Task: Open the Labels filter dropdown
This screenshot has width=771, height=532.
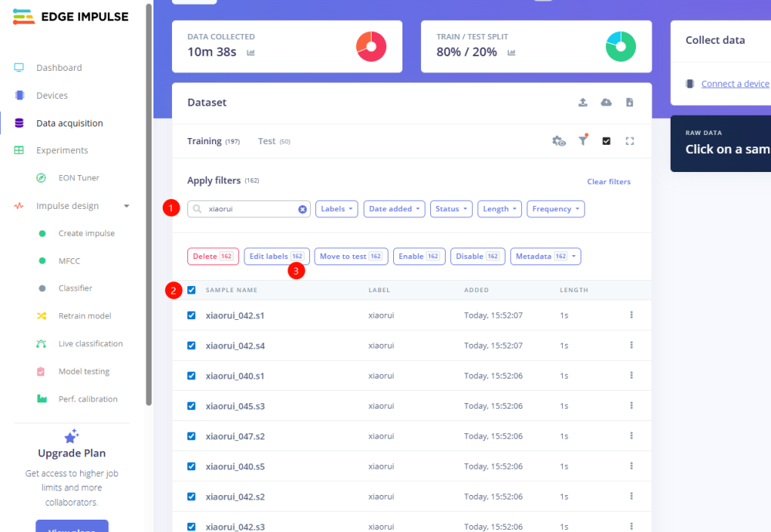Action: (x=336, y=209)
